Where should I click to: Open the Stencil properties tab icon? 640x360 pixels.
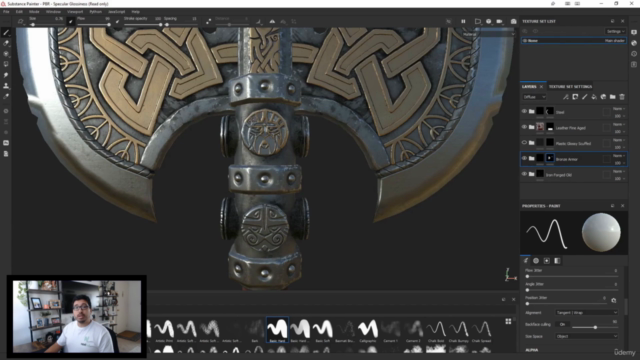point(547,260)
